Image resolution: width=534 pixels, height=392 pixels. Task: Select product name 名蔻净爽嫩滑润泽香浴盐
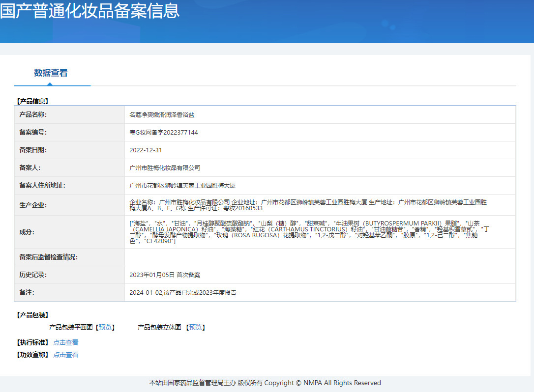click(162, 114)
